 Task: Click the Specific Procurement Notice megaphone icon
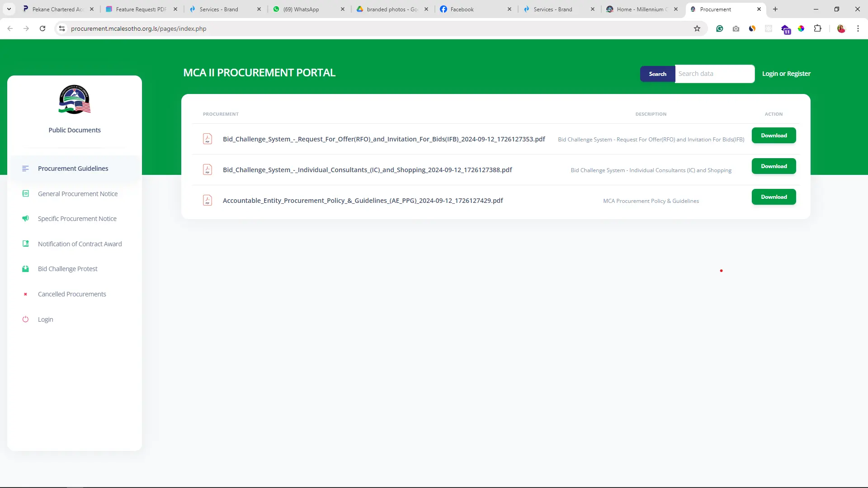coord(26,219)
